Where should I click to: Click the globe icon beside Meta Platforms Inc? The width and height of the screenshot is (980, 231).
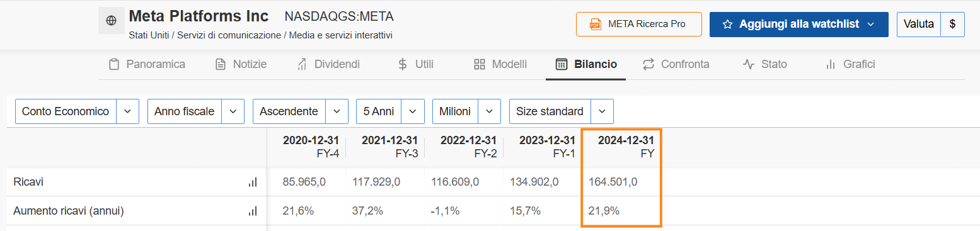112,21
